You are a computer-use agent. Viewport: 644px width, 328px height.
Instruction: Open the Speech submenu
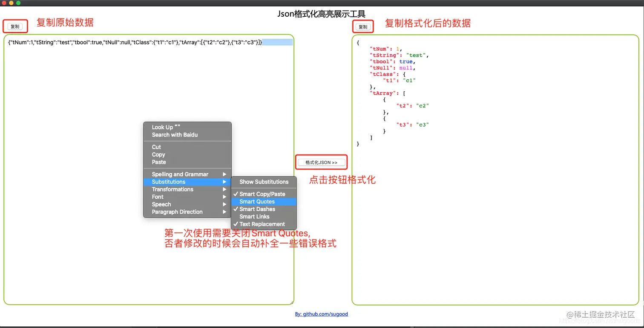(161, 204)
